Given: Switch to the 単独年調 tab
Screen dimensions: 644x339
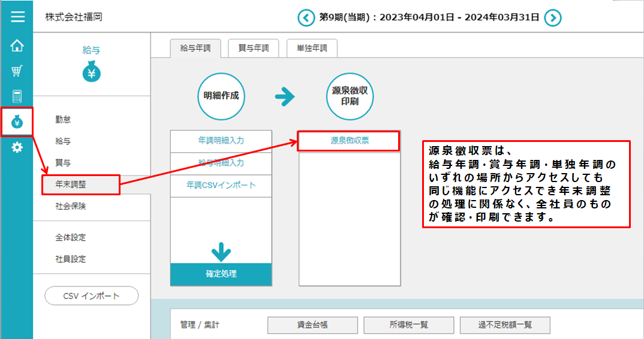Looking at the screenshot, I should (x=312, y=49).
